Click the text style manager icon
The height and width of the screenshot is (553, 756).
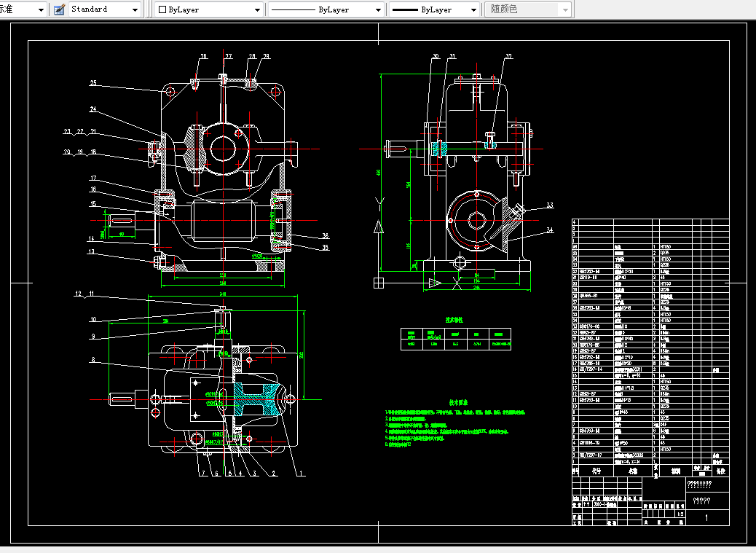coord(59,9)
